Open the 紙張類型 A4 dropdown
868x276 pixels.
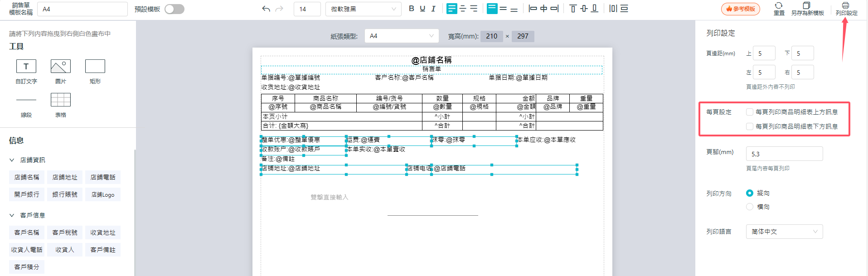pos(401,36)
